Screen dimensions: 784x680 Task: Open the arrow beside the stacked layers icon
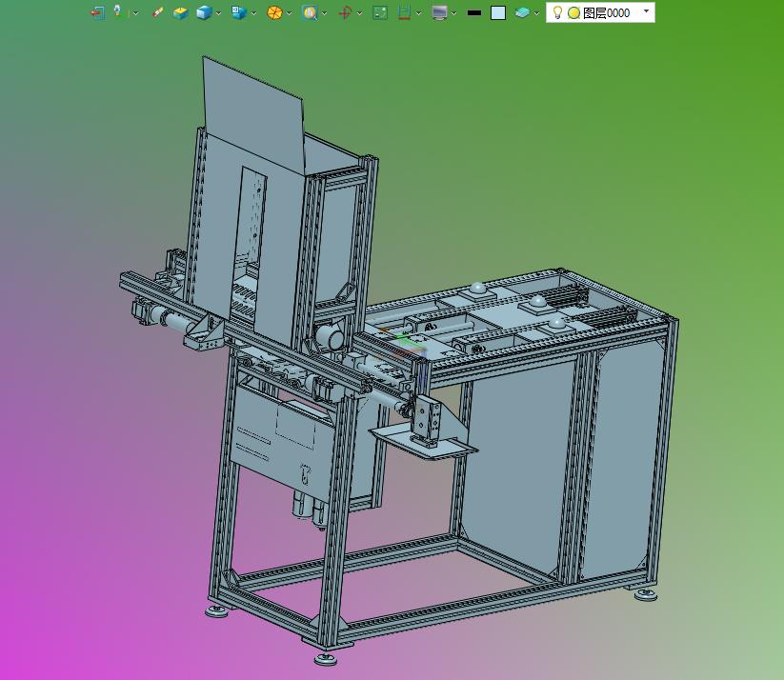pos(536,13)
